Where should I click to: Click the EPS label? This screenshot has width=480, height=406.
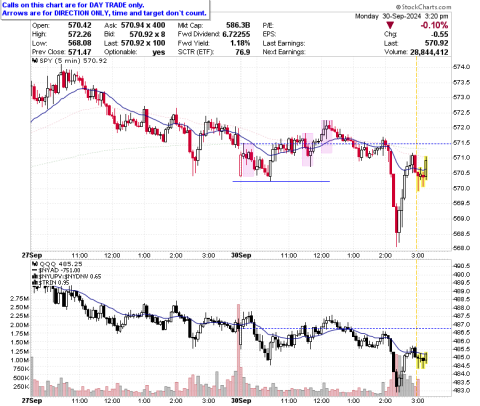point(269,34)
